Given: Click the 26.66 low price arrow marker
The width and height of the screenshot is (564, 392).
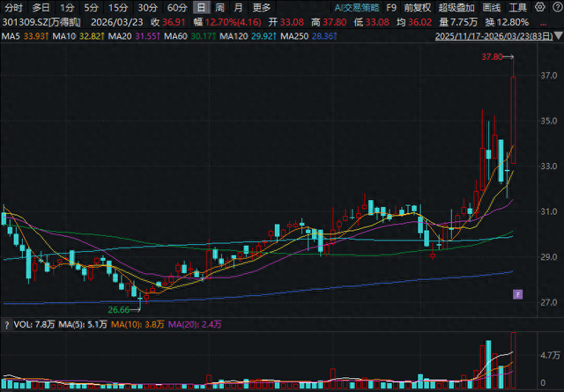Looking at the screenshot, I should pyautogui.click(x=124, y=310).
